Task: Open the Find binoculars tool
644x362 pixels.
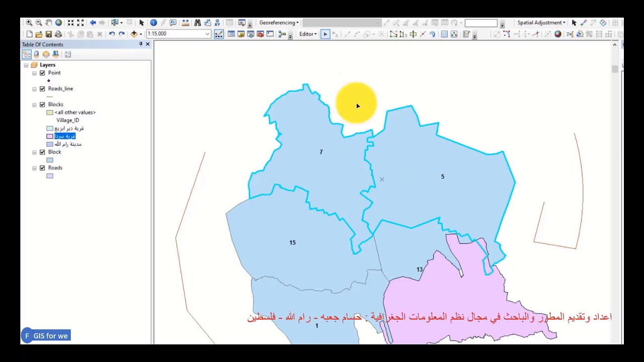Action: pos(198,23)
